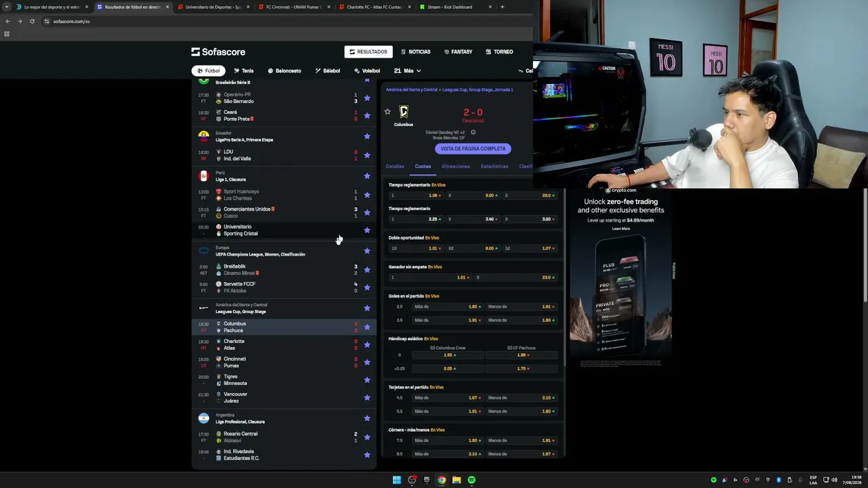Select the Béisbol sport tab
868x488 pixels.
(x=328, y=70)
